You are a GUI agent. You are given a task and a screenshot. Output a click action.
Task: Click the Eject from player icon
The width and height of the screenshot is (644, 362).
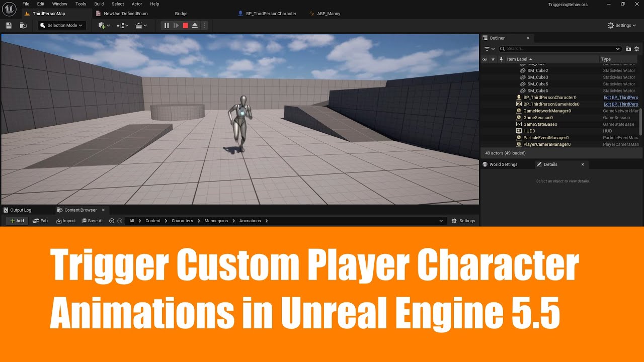click(x=195, y=25)
